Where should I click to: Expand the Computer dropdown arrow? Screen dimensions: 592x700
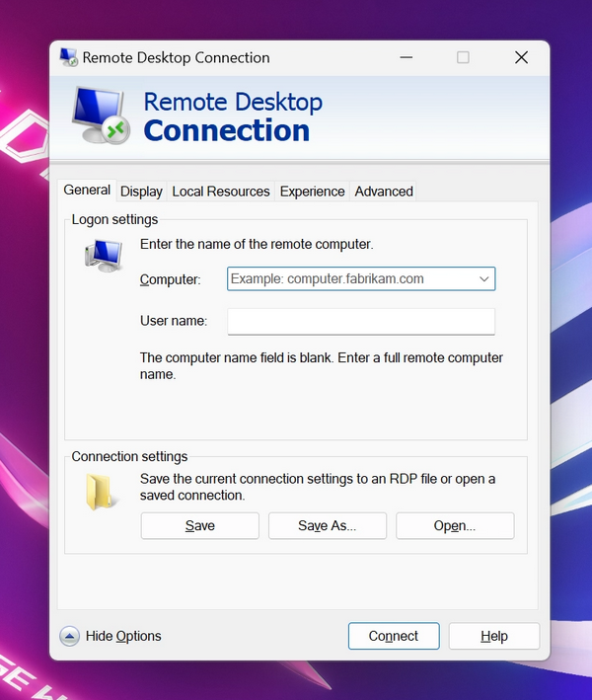point(484,279)
